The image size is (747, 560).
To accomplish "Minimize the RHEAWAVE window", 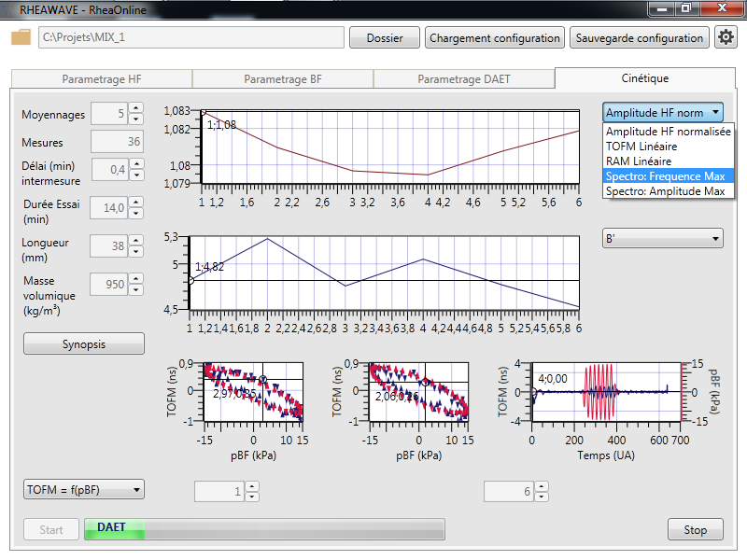I will (x=662, y=8).
